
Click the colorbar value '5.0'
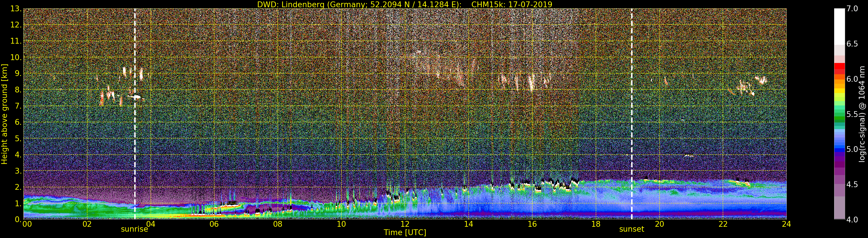pyautogui.click(x=852, y=149)
